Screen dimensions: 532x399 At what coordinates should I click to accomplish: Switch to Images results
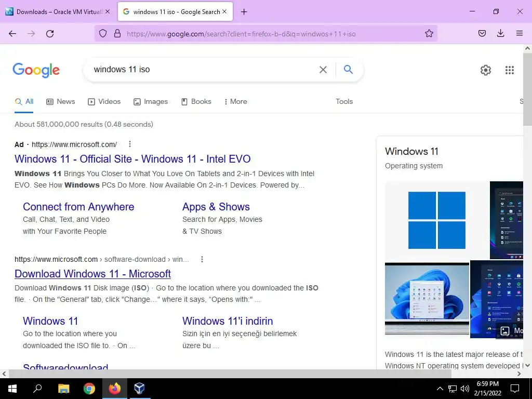click(151, 101)
